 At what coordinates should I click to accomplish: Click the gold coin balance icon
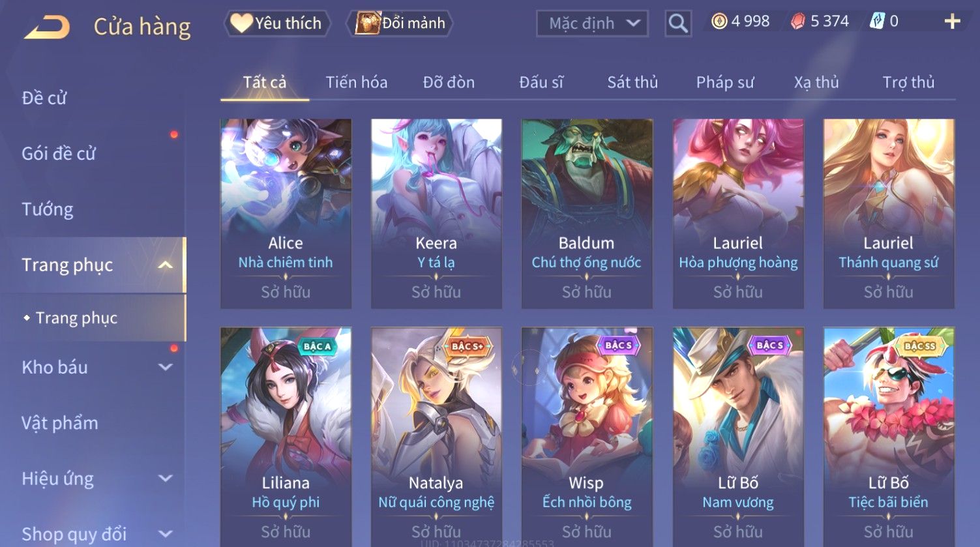[x=719, y=22]
